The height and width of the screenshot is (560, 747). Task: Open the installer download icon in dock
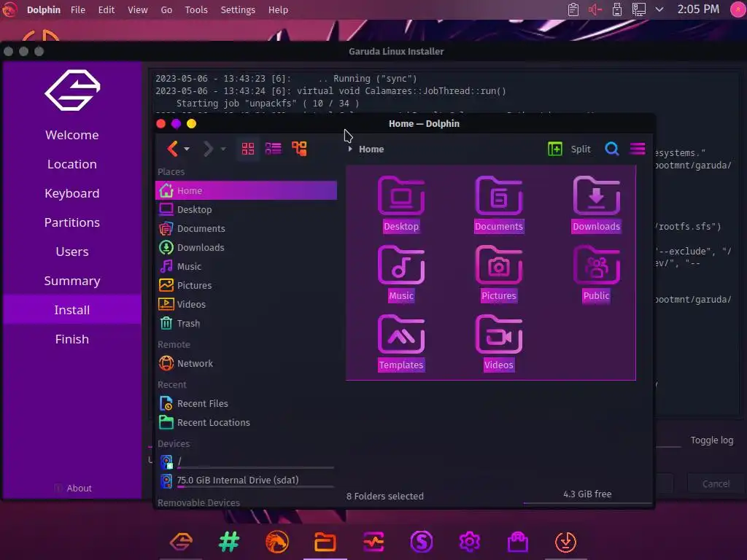[566, 542]
